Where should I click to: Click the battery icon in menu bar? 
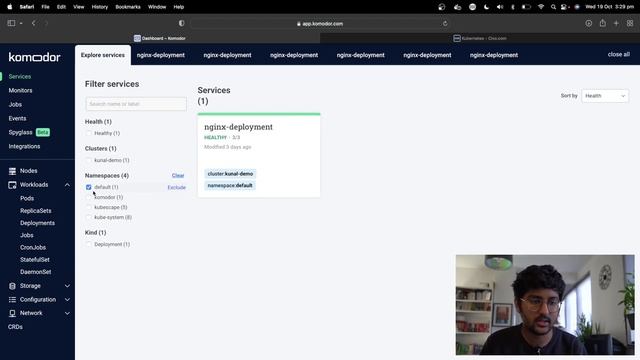[526, 7]
